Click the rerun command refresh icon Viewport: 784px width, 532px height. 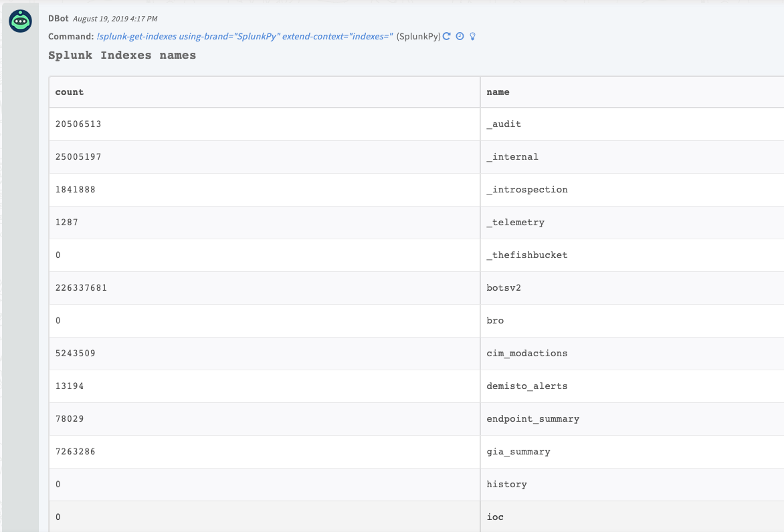pos(447,36)
